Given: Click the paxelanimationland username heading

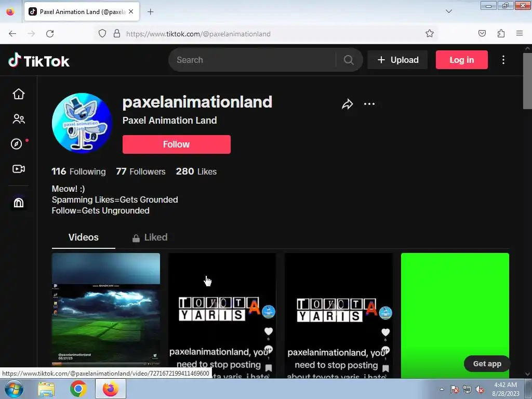Looking at the screenshot, I should (197, 102).
